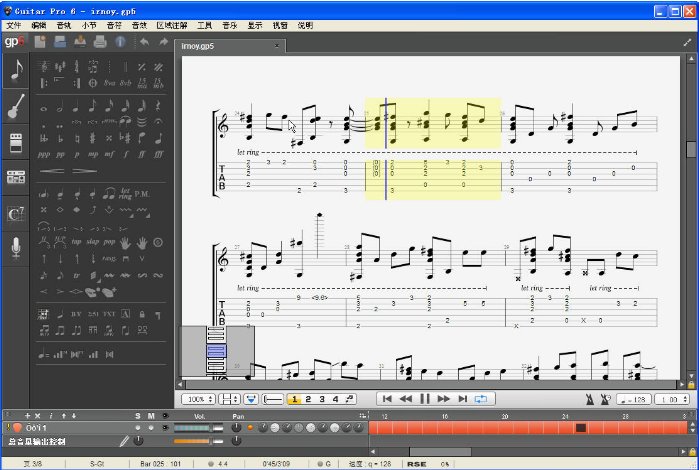This screenshot has height=470, width=699.
Task: Toggle the metronome
Action: click(x=590, y=400)
